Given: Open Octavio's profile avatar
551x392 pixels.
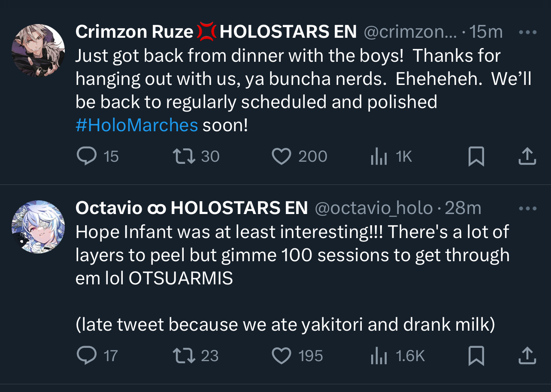Looking at the screenshot, I should click(38, 227).
